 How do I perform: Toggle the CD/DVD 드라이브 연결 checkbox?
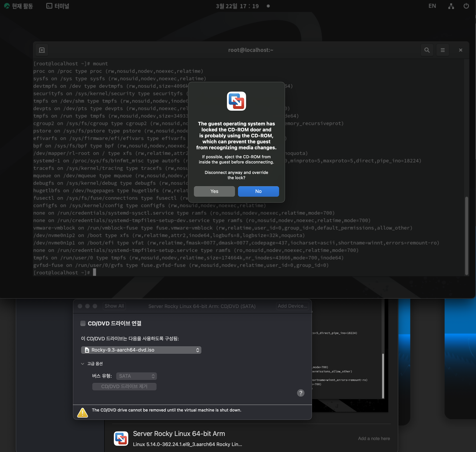click(x=83, y=323)
